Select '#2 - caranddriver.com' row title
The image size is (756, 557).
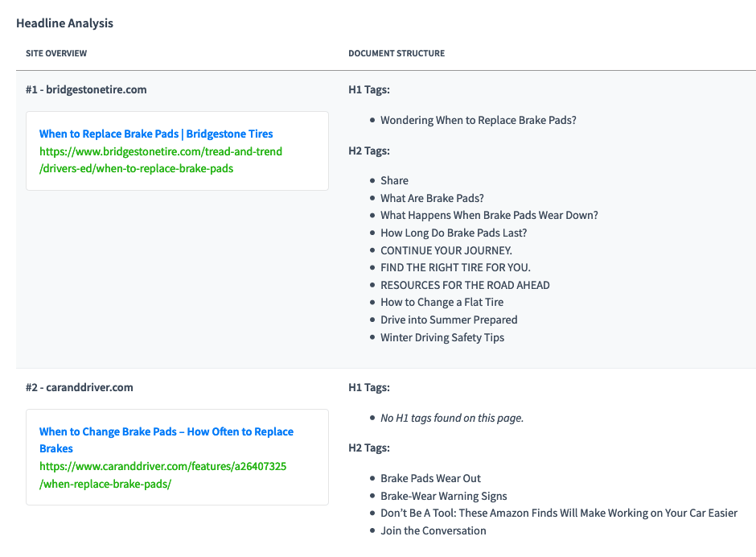click(80, 387)
